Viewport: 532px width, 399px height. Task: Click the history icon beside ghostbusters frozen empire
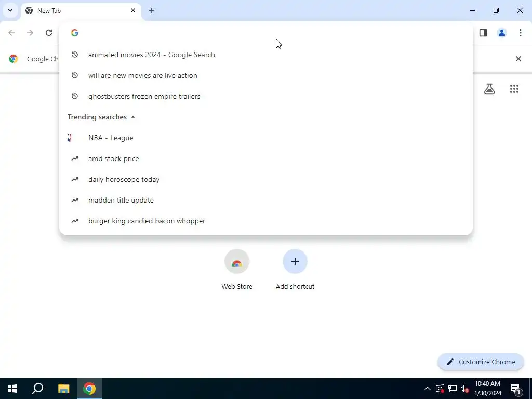tap(75, 96)
